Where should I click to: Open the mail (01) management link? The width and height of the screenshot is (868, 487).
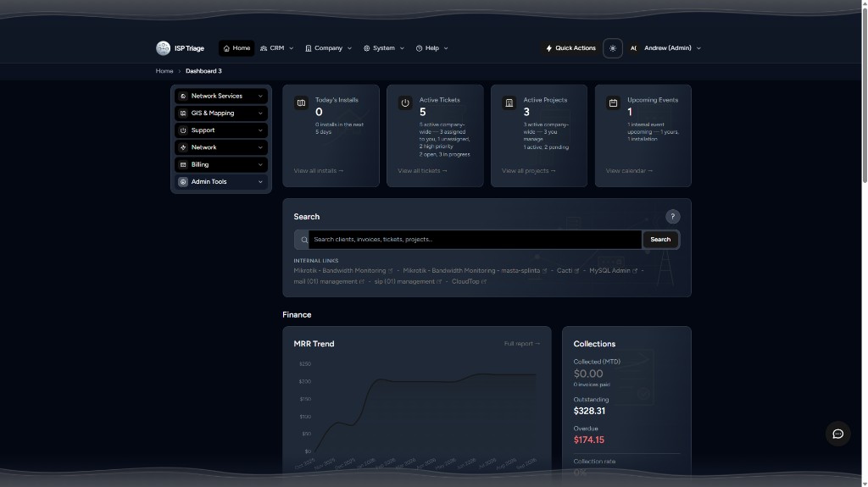point(329,282)
